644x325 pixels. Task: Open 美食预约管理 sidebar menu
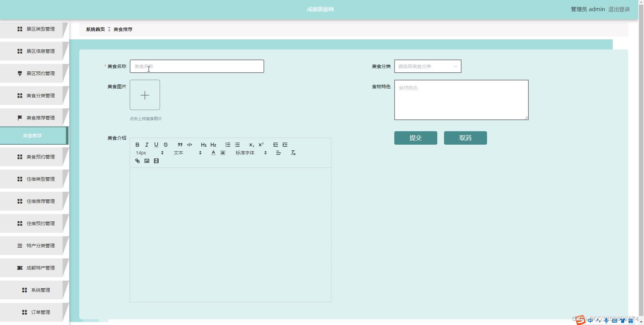pos(34,157)
